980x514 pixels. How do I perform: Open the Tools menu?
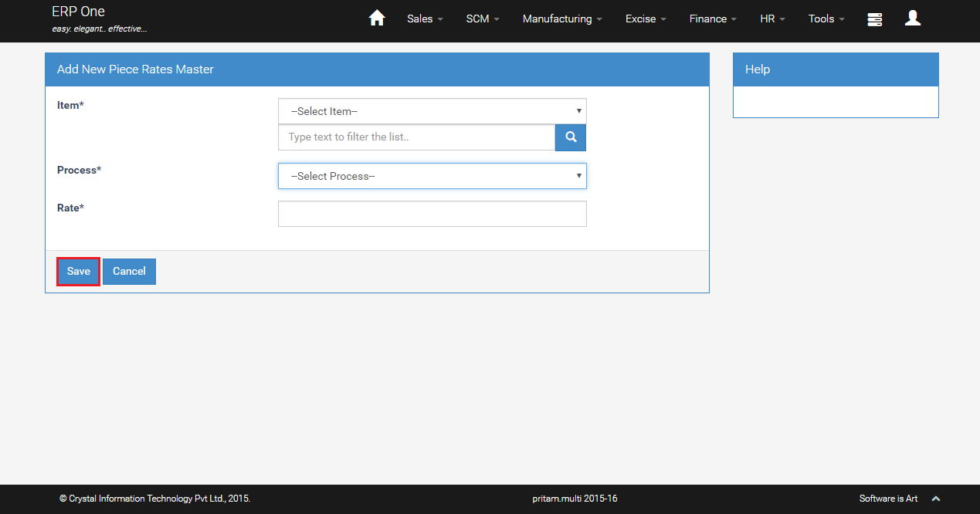pos(826,19)
